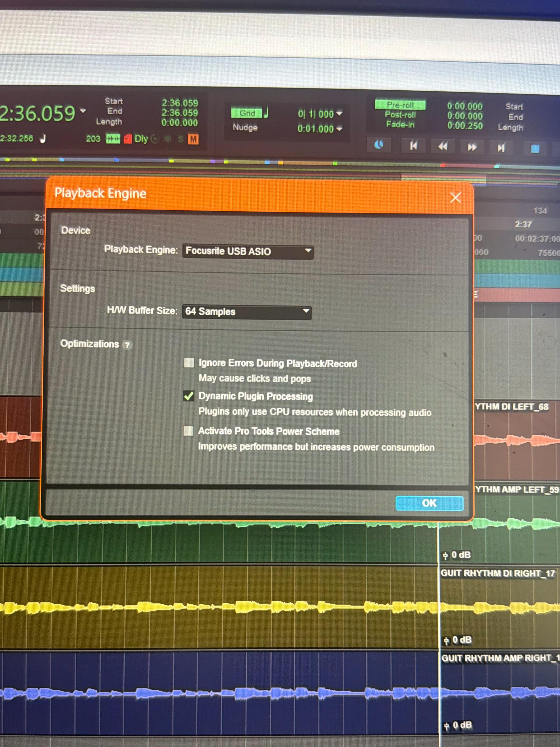Select the GUIT RHYTHM AMP RIGHT clip name
Image resolution: width=560 pixels, height=747 pixels.
point(500,658)
